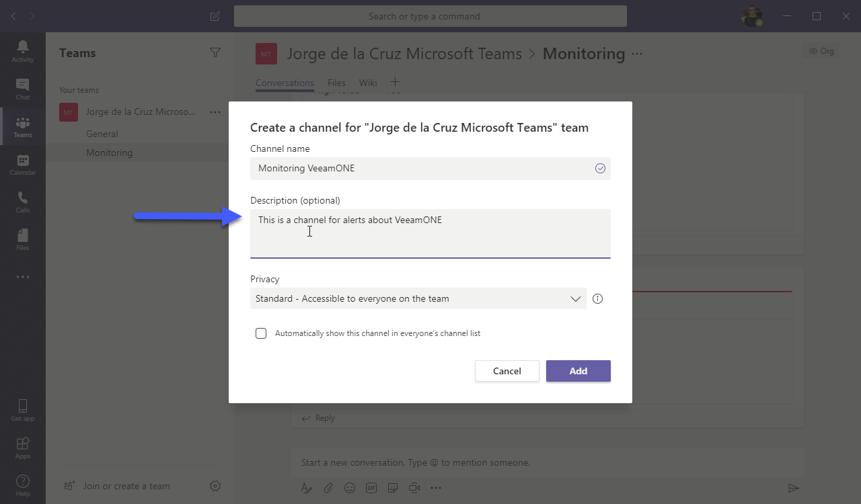Open the GIF picker
This screenshot has width=861, height=504.
(371, 488)
